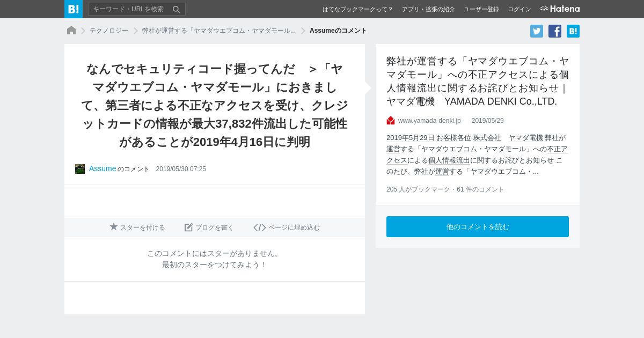Click Assumeのコメント breadcrumb text

pos(338,31)
